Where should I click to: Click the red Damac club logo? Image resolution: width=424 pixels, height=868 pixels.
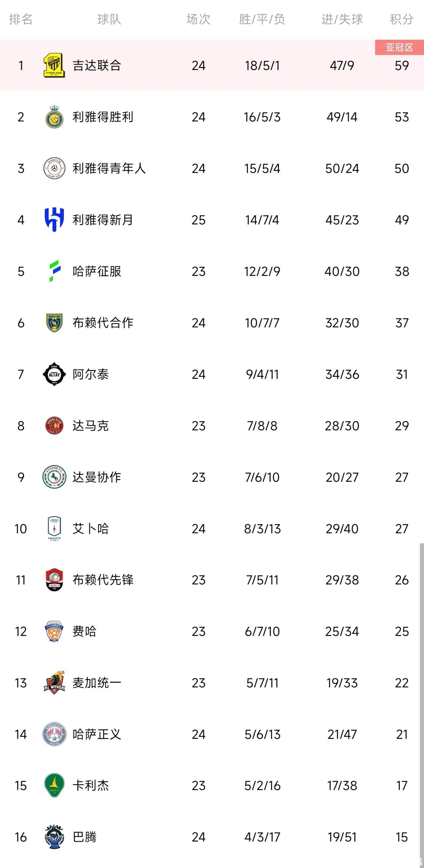pyautogui.click(x=54, y=426)
